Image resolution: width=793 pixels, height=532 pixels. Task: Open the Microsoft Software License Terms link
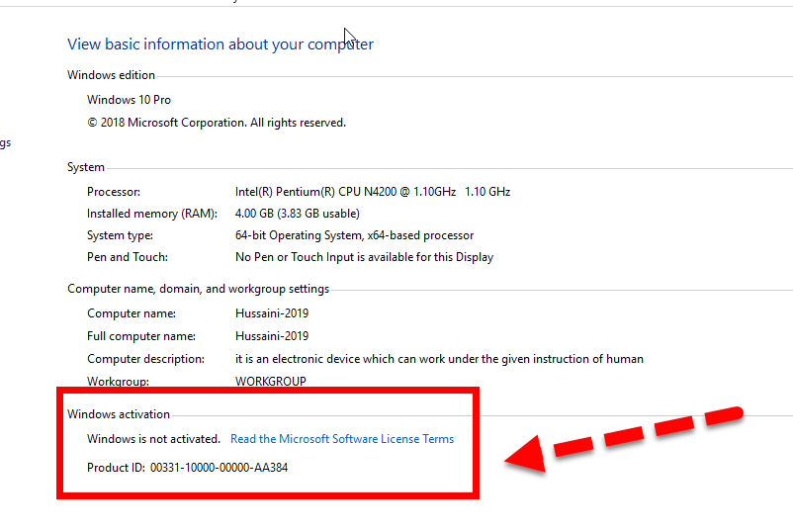point(342,439)
